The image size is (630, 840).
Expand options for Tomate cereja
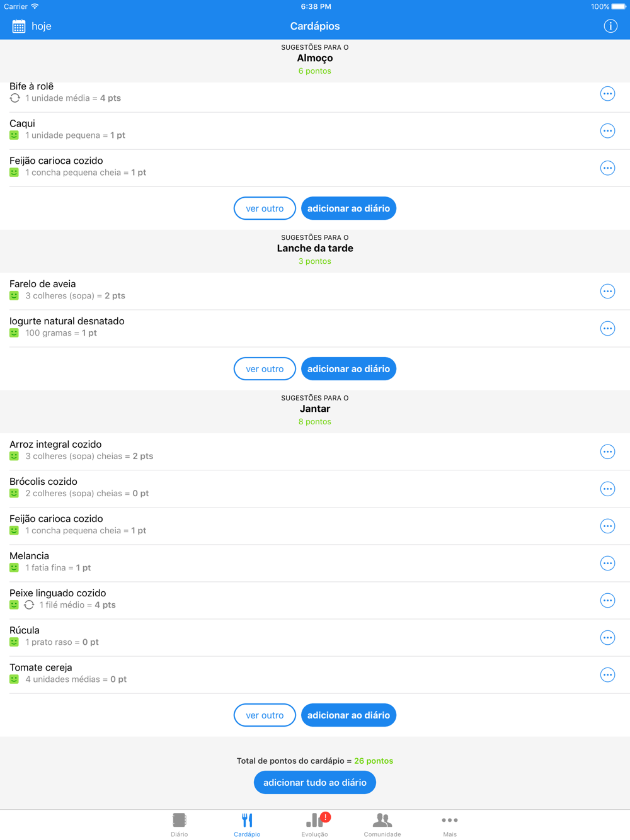click(607, 675)
